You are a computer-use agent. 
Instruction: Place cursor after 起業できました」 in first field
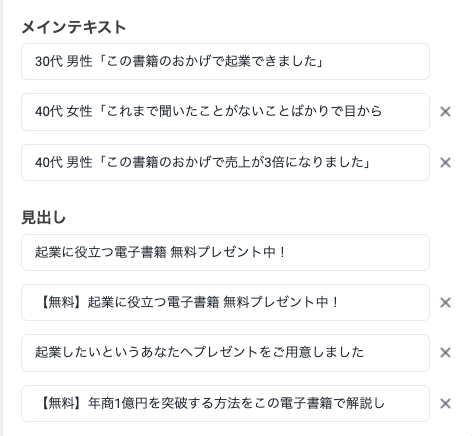pyautogui.click(x=324, y=61)
